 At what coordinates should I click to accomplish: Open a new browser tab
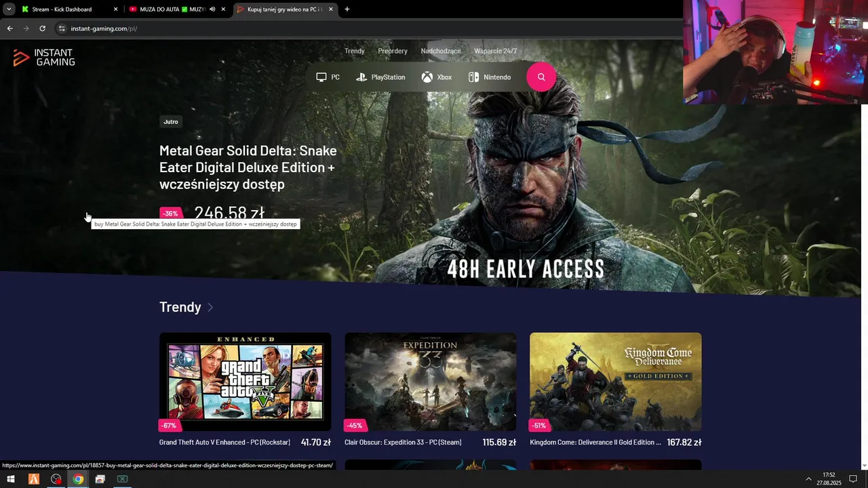pos(347,9)
